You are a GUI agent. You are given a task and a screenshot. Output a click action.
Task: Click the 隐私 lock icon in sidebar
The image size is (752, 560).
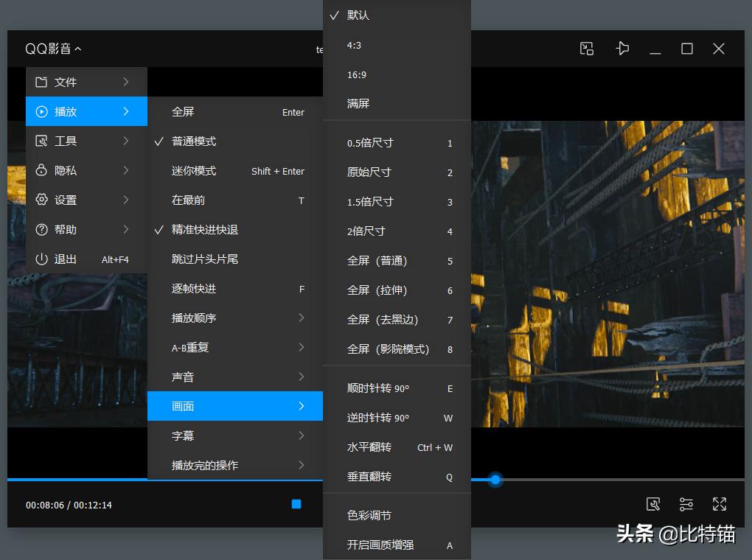point(41,170)
